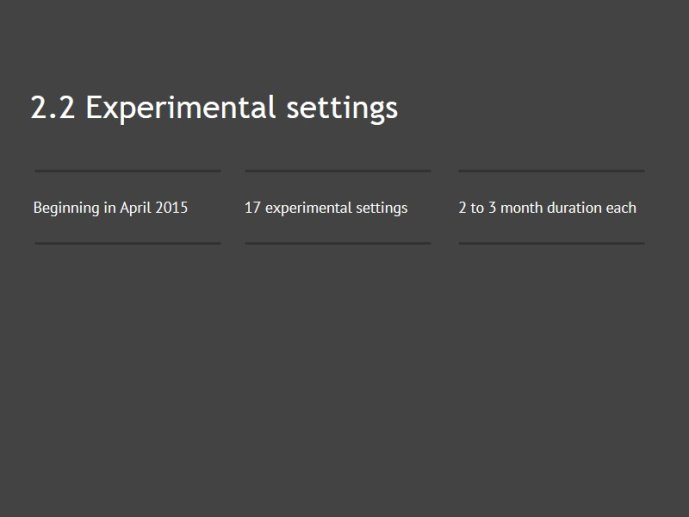Click the line above "17 experimental settings"
689x517 pixels.
(338, 171)
